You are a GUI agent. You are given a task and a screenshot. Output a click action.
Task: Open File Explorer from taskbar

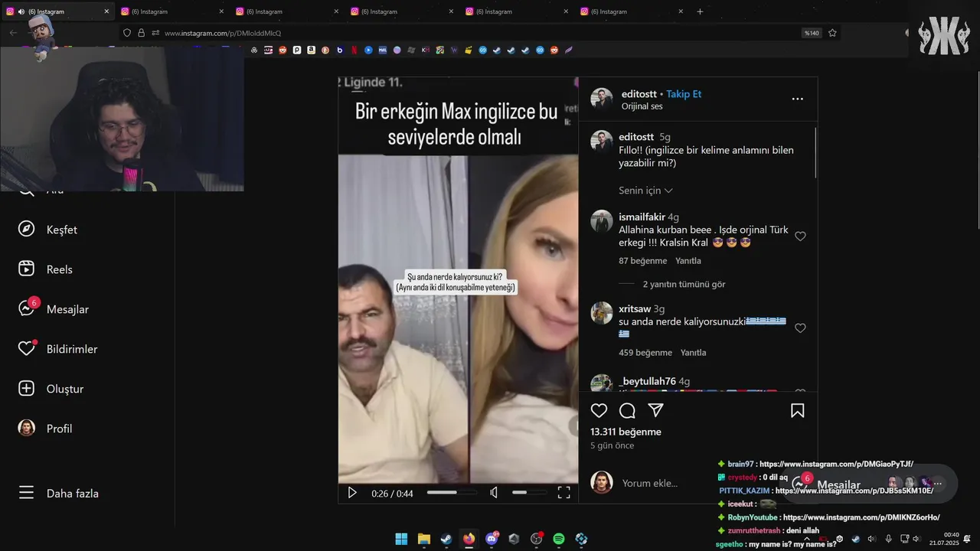(423, 539)
